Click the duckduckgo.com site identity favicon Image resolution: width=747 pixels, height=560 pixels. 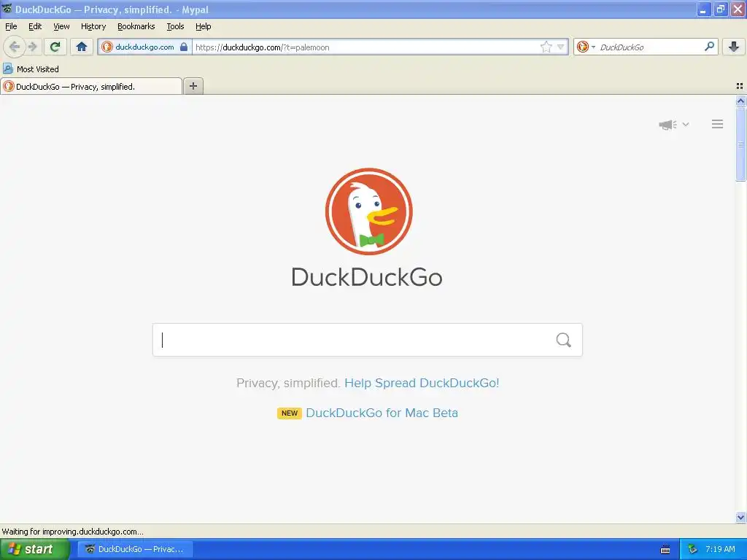coord(107,47)
